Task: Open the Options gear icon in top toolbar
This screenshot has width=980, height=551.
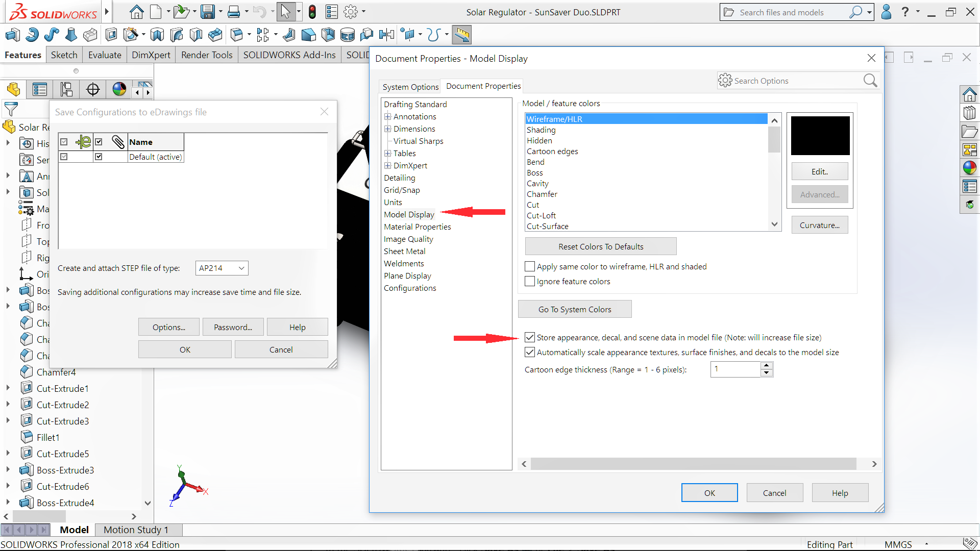Action: coord(351,12)
